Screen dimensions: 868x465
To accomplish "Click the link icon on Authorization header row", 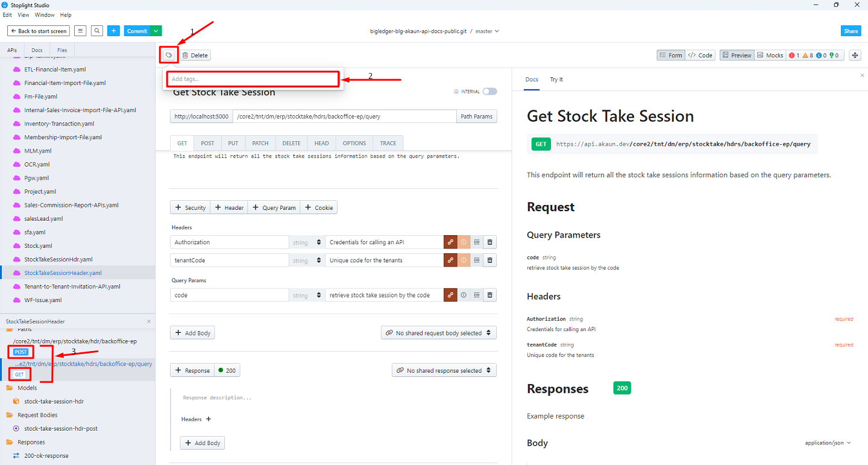I will click(x=450, y=242).
